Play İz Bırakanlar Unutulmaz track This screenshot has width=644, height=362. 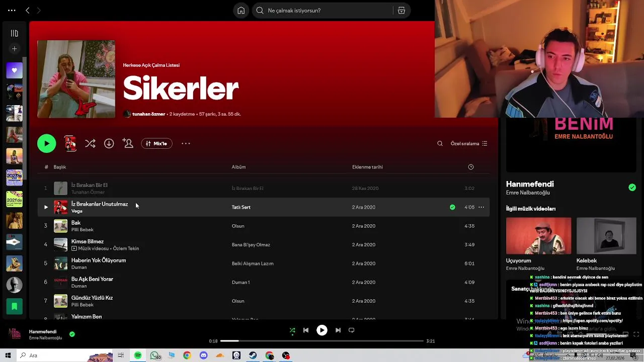(46, 207)
